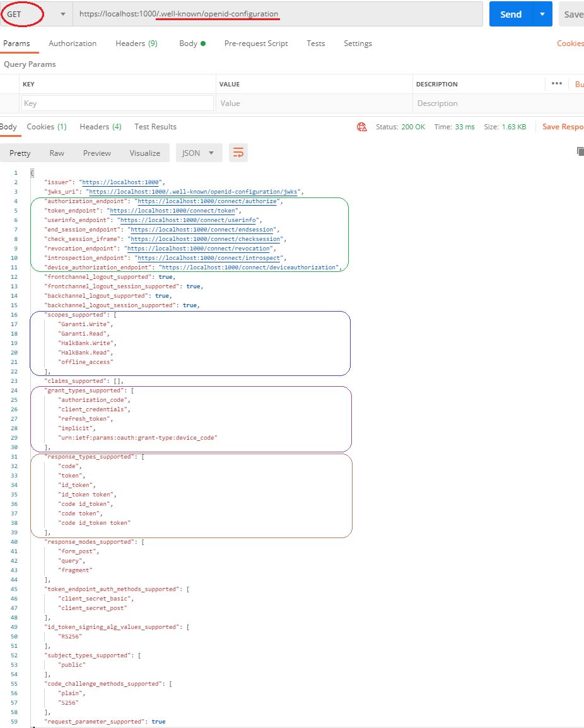584x728 pixels.
Task: Expand the JSON format dropdown
Action: (199, 153)
